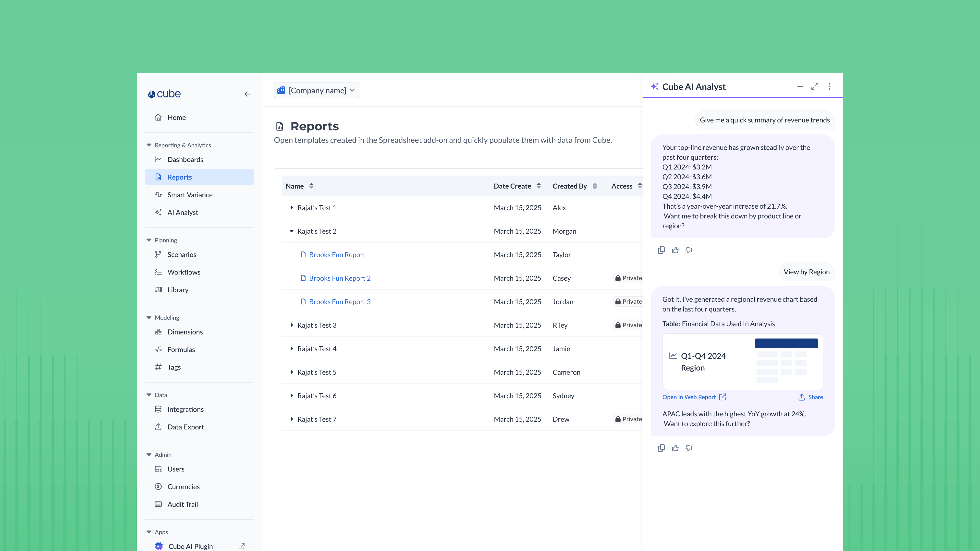Image resolution: width=980 pixels, height=551 pixels.
Task: Click the Cube AI Plugin external link icon
Action: click(x=241, y=546)
